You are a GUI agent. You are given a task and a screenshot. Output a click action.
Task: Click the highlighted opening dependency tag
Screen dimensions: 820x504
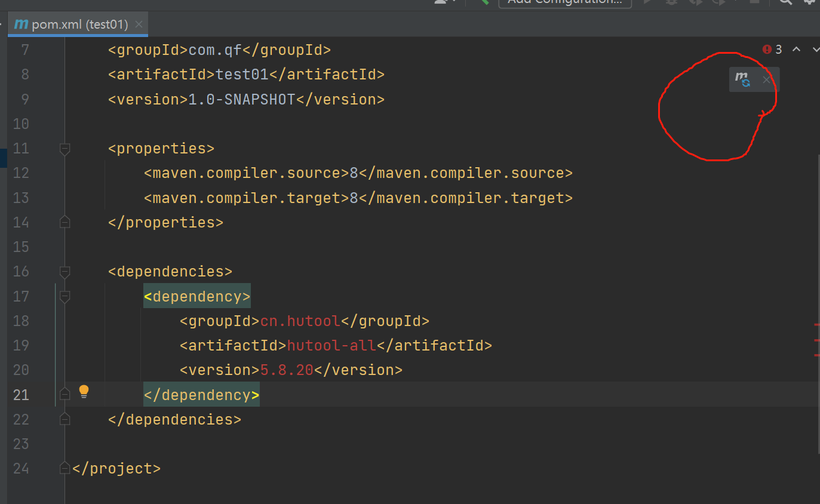197,296
